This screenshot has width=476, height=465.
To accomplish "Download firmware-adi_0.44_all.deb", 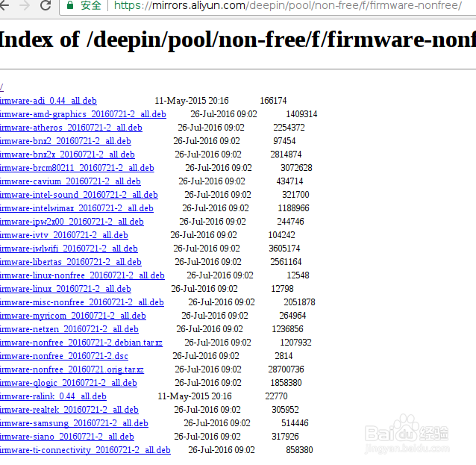I will (48, 101).
